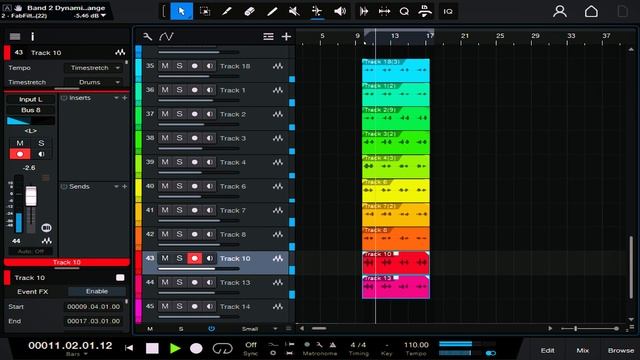Select Input L channel input
Viewport: 640px width, 360px height.
31,99
